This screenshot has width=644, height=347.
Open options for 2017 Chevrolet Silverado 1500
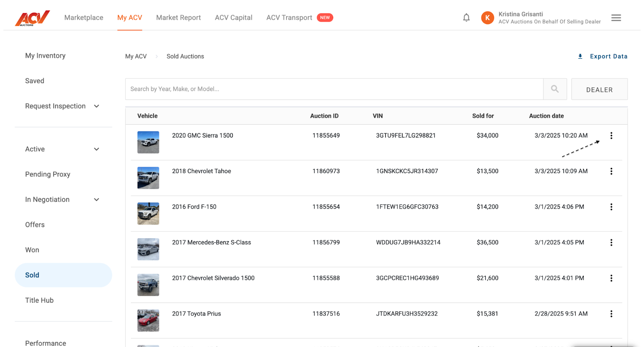point(611,278)
